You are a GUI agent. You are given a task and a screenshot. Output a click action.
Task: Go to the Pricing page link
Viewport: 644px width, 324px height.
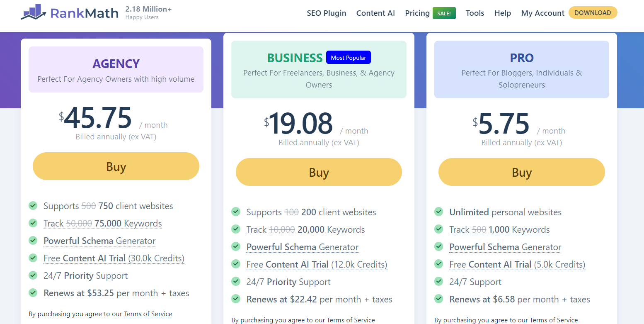tap(417, 13)
